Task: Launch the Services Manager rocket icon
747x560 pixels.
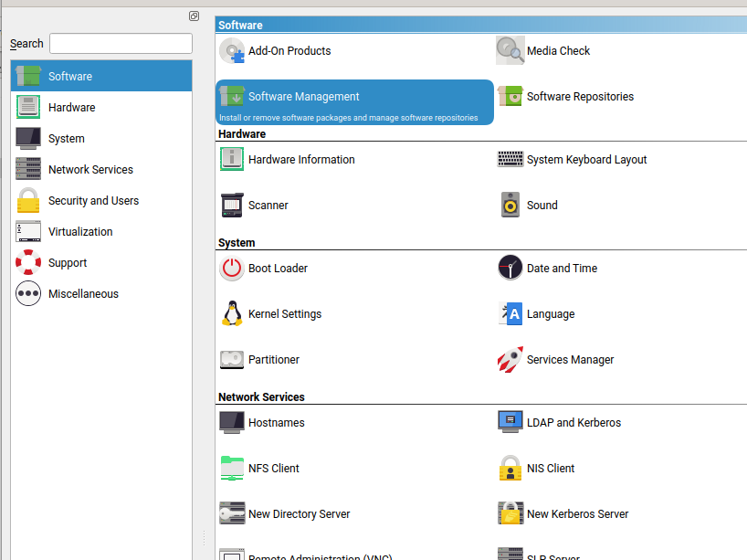Action: 510,359
